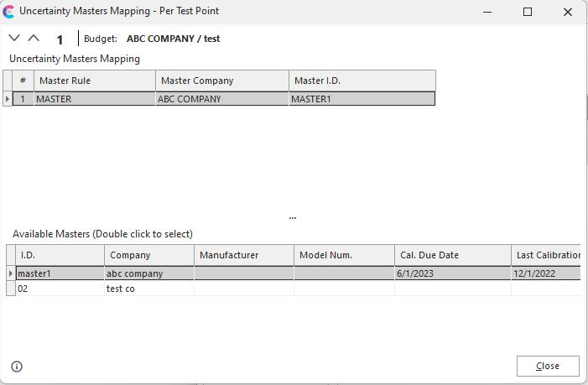Screen dimensions: 588x385
Task: Sort by Master Company column header
Action: coord(221,81)
